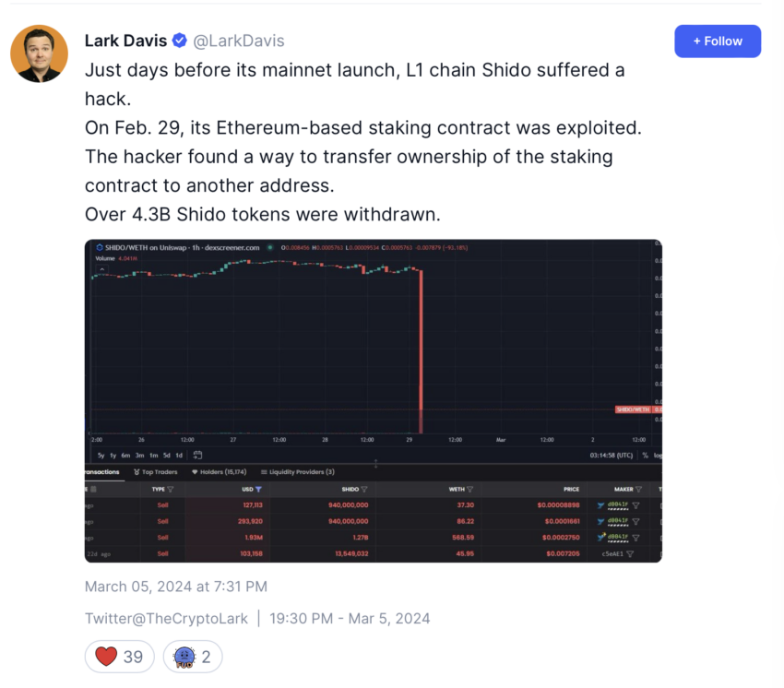This screenshot has width=784, height=688.
Task: Open the chart date range calendar icon
Action: click(x=197, y=455)
